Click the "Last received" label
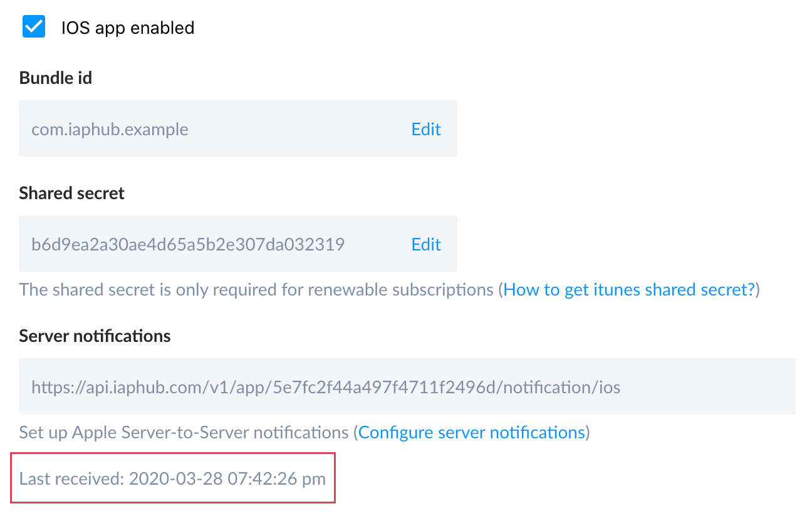The image size is (812, 511). tap(71, 479)
